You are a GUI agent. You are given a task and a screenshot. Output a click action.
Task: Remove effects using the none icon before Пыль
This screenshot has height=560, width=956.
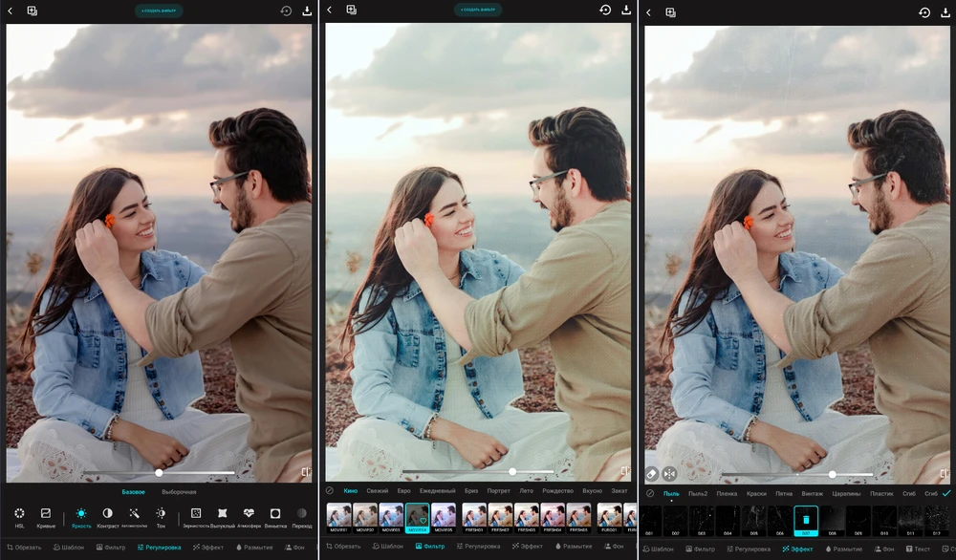[x=649, y=493]
